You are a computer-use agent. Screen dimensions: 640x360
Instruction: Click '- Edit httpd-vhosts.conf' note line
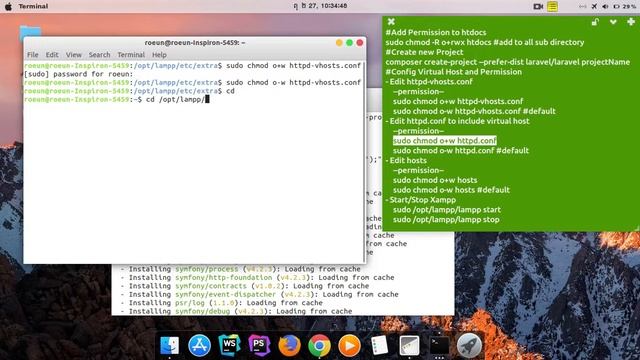click(429, 82)
